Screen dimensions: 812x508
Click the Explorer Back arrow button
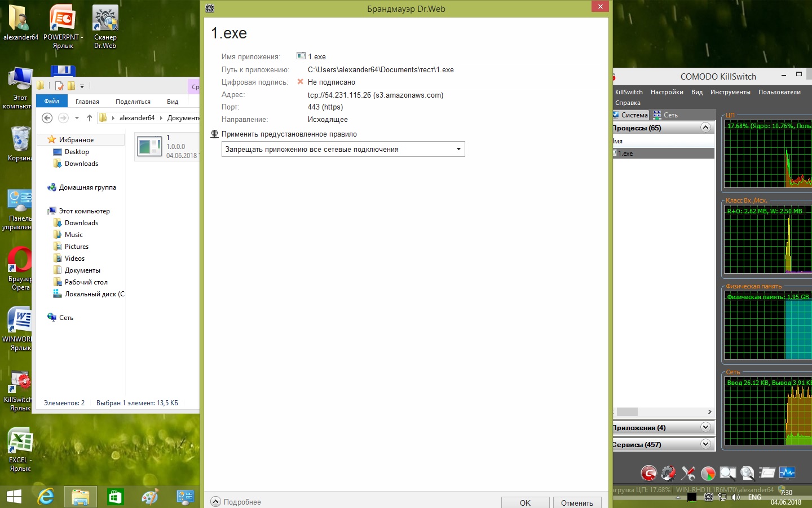(x=47, y=117)
